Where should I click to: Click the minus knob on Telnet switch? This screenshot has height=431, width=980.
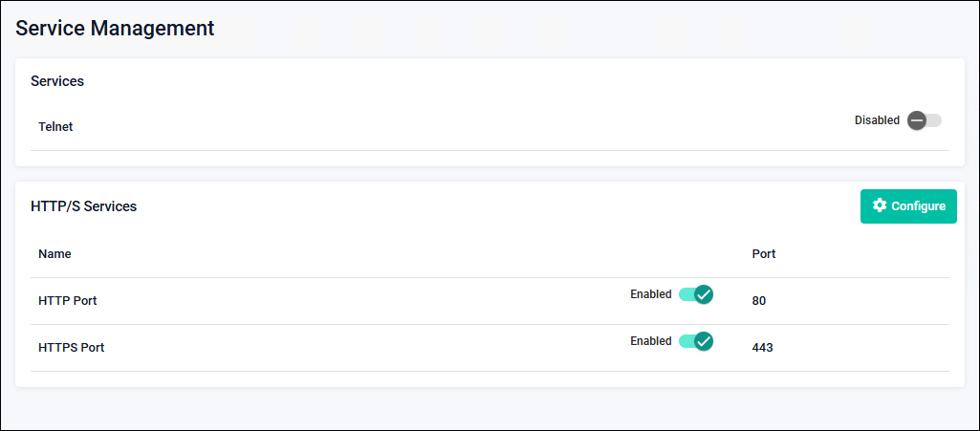tap(917, 120)
